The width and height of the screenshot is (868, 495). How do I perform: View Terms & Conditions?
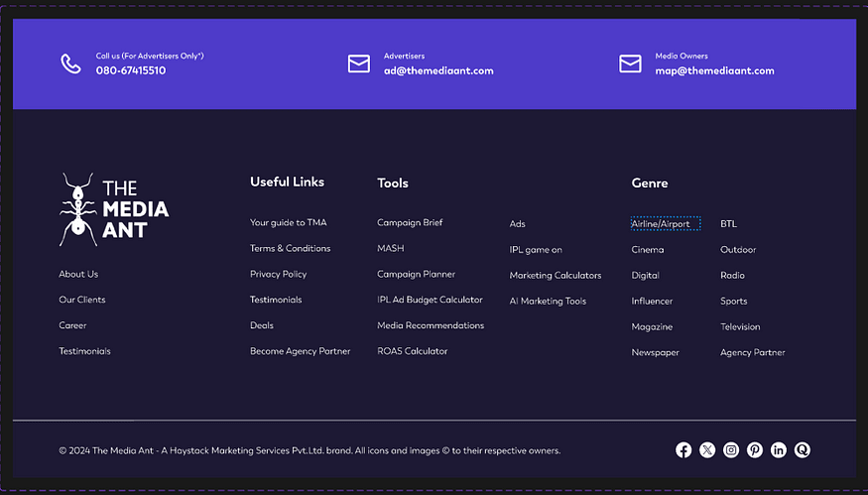(290, 248)
